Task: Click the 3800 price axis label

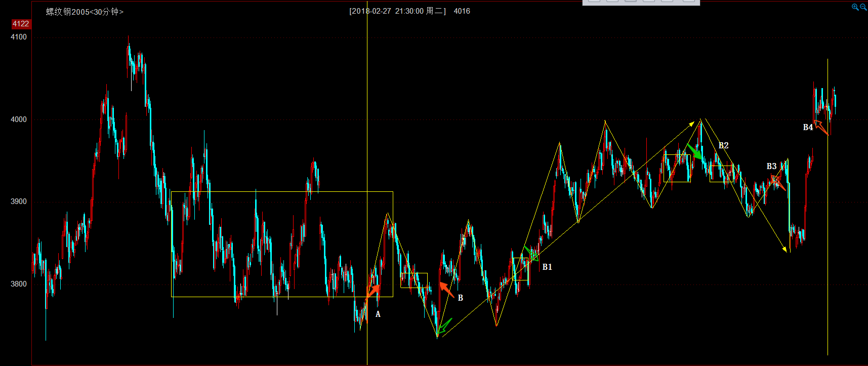Action: click(x=19, y=284)
